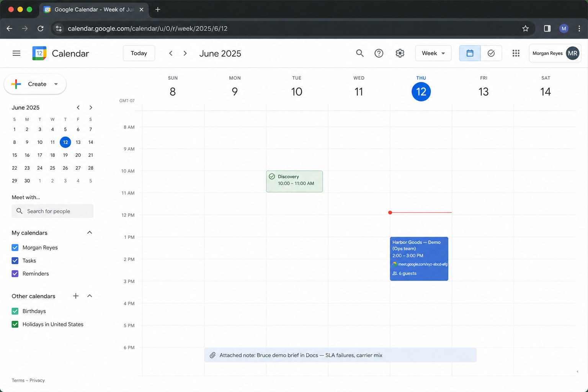
Task: Open the Help question mark icon
Action: point(379,53)
